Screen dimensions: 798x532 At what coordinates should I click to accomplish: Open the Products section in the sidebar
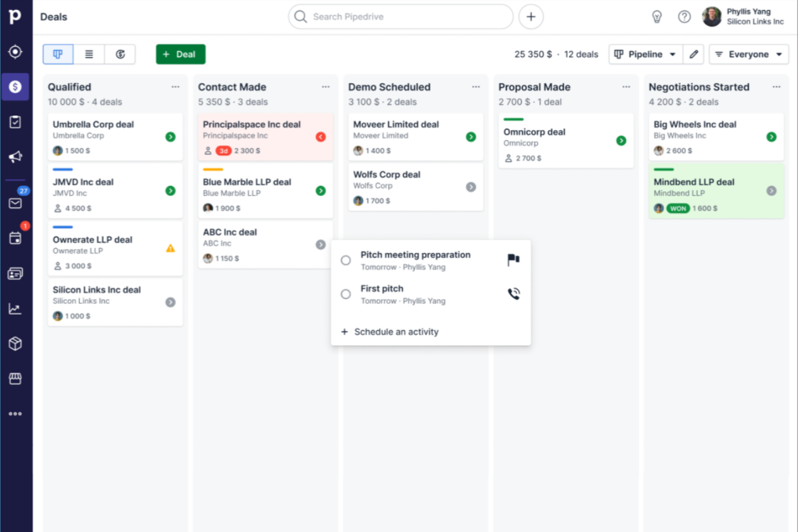click(x=16, y=343)
